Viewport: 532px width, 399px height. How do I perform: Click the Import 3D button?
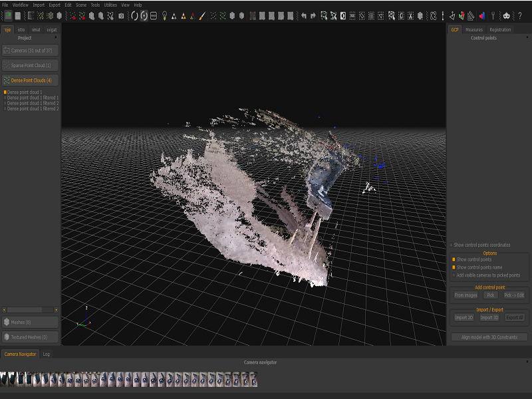[489, 318]
